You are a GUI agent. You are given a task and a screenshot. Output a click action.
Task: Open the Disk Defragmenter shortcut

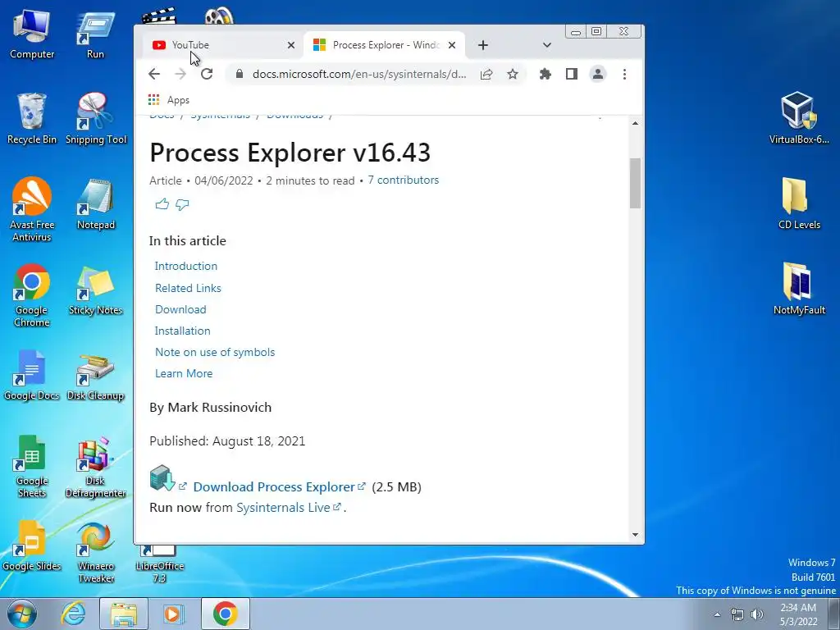(95, 468)
